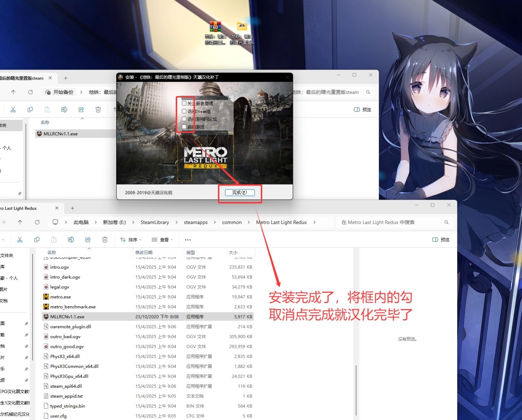Click Share icon in Metro Last Light Redux window
The width and height of the screenshot is (522, 420).
[88, 240]
